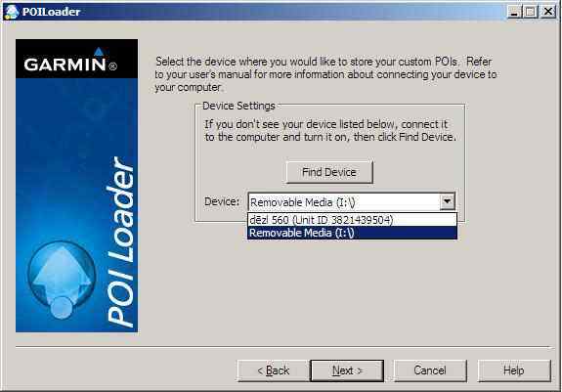Viewport: 562px width, 392px height.
Task: Click the POI Loader arrow globe graphic
Action: coord(62,281)
